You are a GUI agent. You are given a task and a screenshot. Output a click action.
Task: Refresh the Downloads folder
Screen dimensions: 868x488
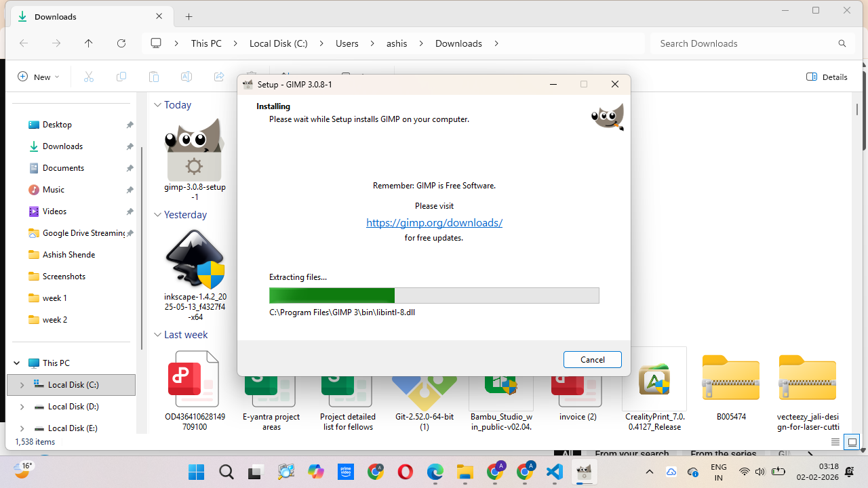[121, 43]
